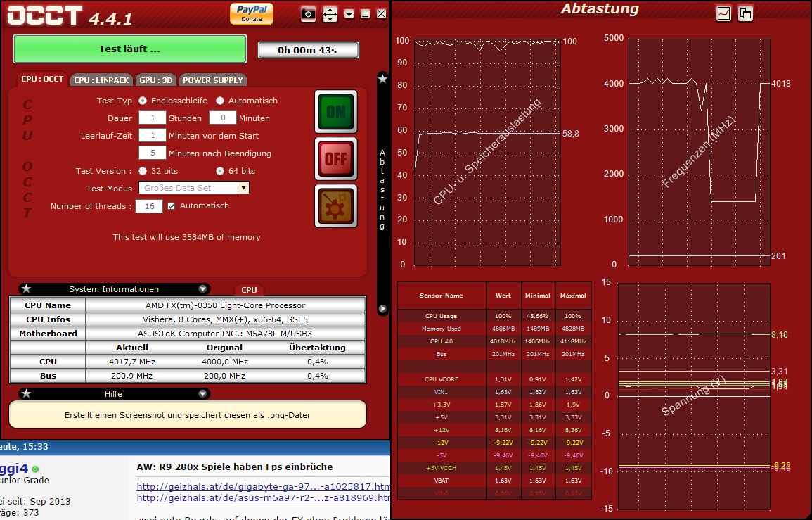Click the Minimal column header
The height and width of the screenshot is (520, 812).
point(538,296)
